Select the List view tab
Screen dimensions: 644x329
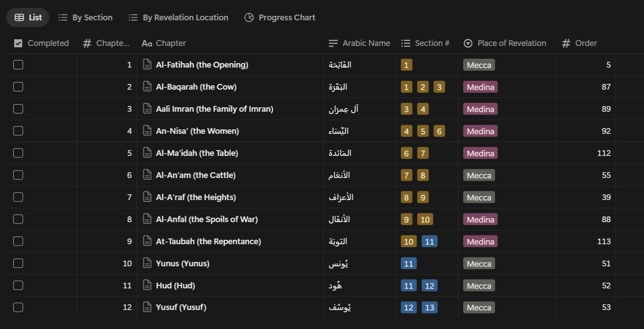coord(28,18)
